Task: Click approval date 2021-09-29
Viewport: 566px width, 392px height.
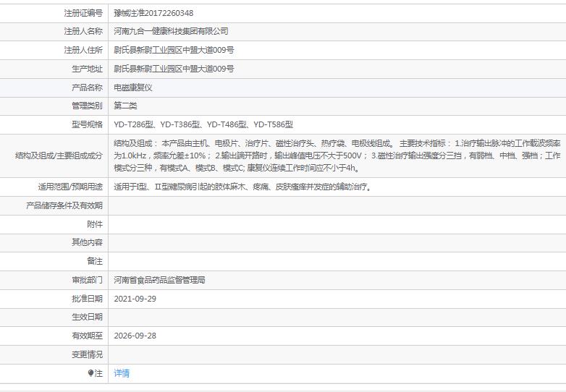Action: pyautogui.click(x=135, y=299)
